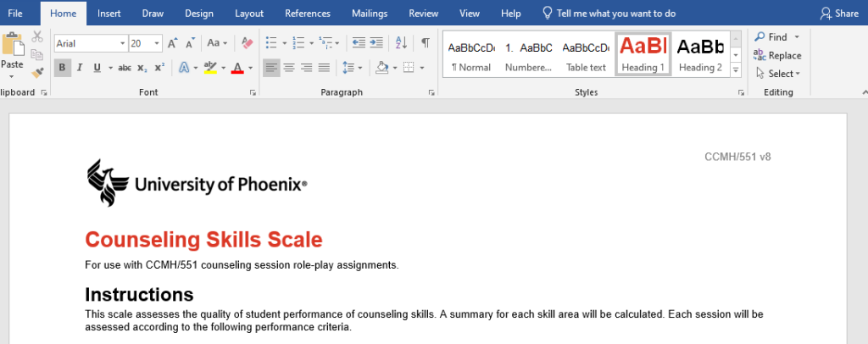Apply strikethrough formatting
Viewport: 868px width, 344px height.
coord(125,68)
